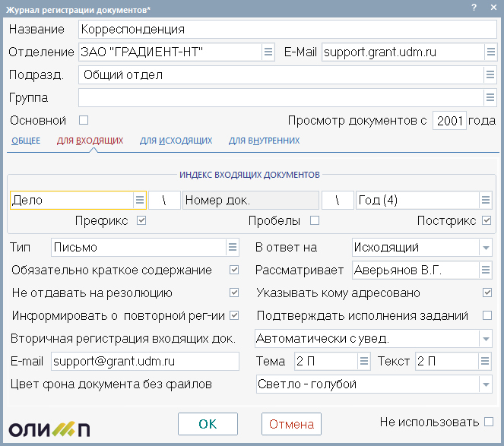The image size is (504, 446).
Task: Open list icon in Год (4) field
Action: click(486, 200)
